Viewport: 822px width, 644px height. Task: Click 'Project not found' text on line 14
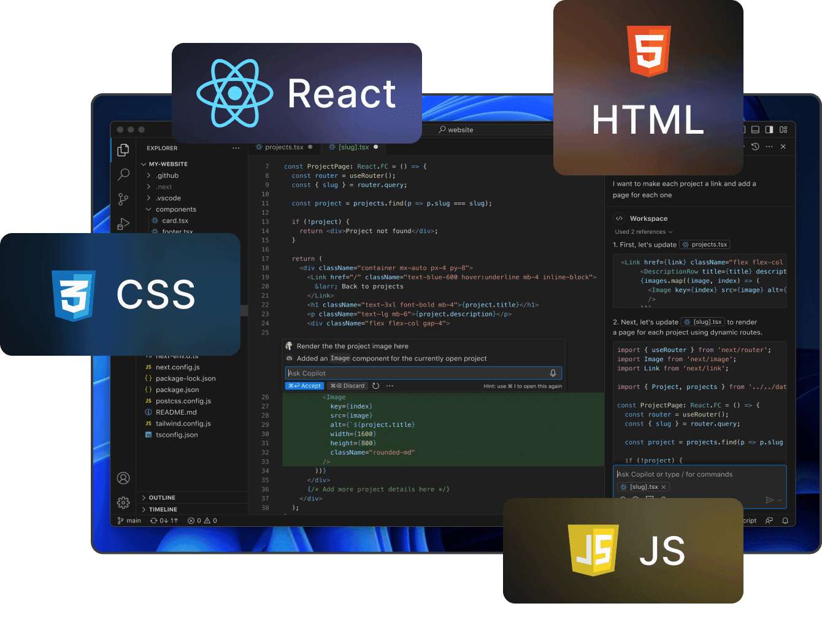378,231
